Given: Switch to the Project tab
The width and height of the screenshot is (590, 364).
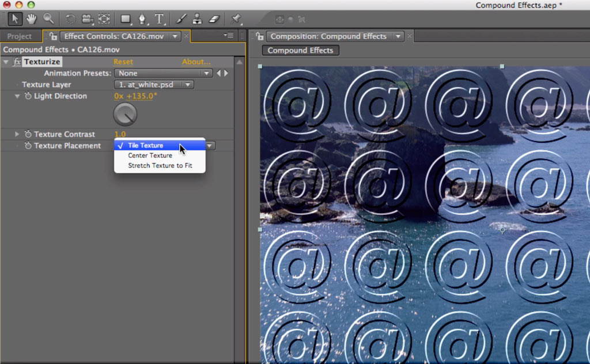Looking at the screenshot, I should click(19, 36).
